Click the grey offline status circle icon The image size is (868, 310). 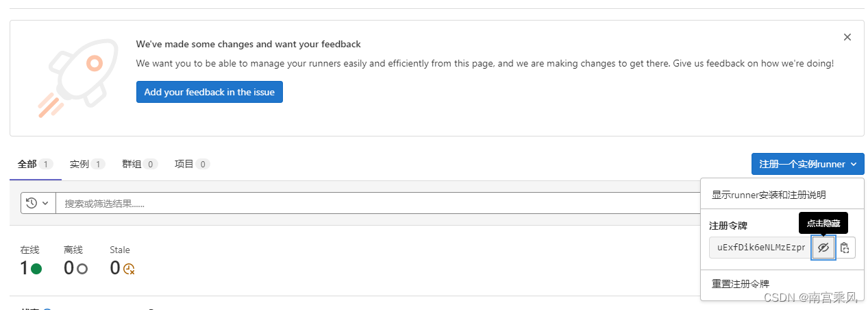[x=82, y=269]
